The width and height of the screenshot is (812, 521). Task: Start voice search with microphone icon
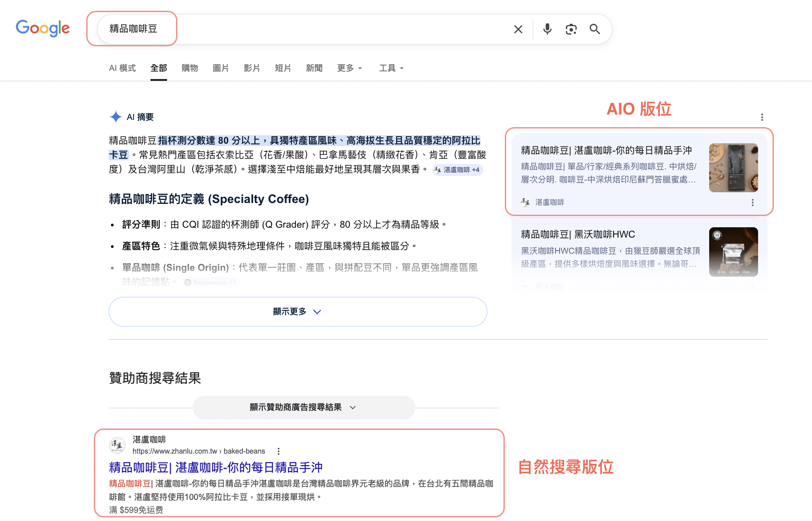pyautogui.click(x=547, y=29)
